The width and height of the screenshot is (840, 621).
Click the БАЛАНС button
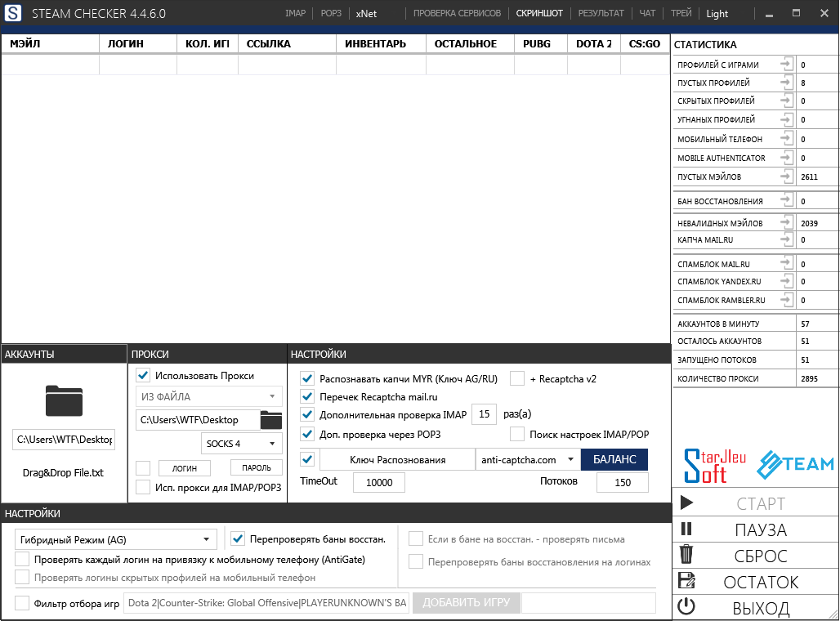pyautogui.click(x=614, y=460)
